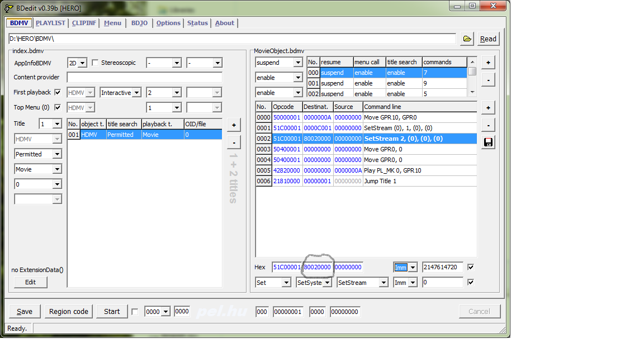Click the Content provider text field
Viewport: 644px width, 362px height.
pyautogui.click(x=145, y=77)
